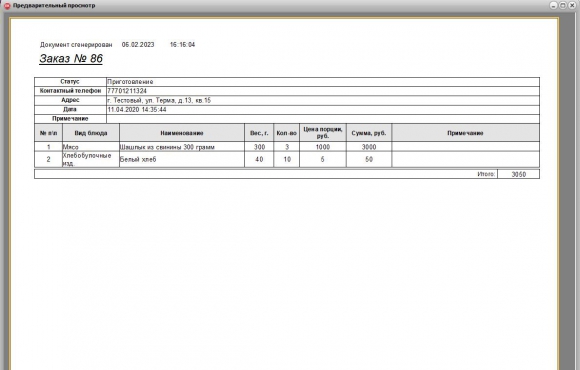Image resolution: width=580 pixels, height=370 pixels.
Task: Click the Цена порции column header
Action: coord(323,133)
